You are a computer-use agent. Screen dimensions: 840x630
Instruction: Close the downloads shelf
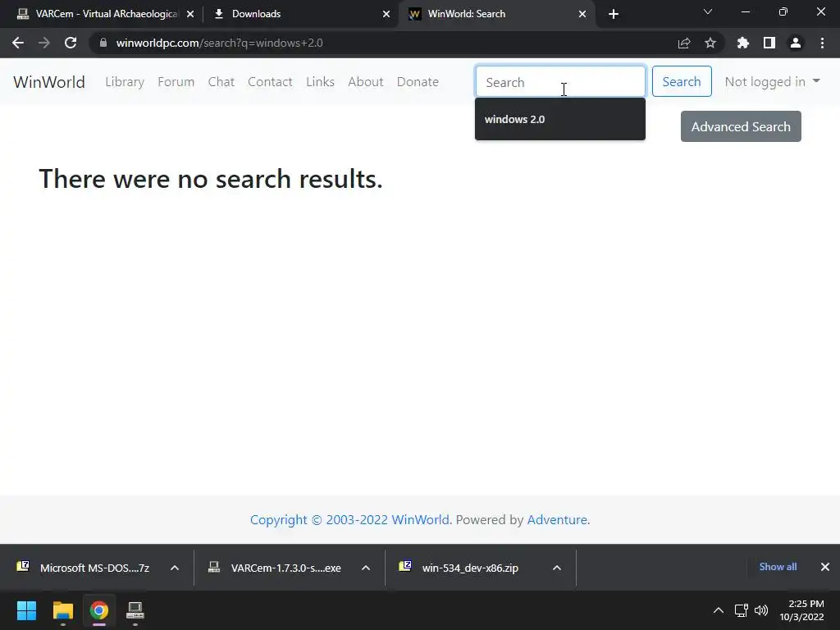pos(825,567)
